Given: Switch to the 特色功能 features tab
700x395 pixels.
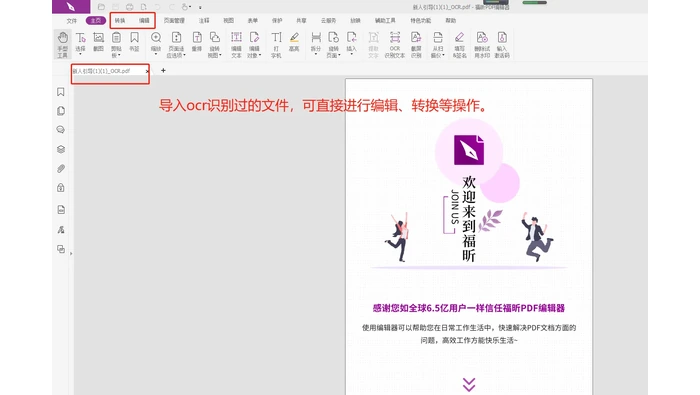Looking at the screenshot, I should tap(421, 21).
